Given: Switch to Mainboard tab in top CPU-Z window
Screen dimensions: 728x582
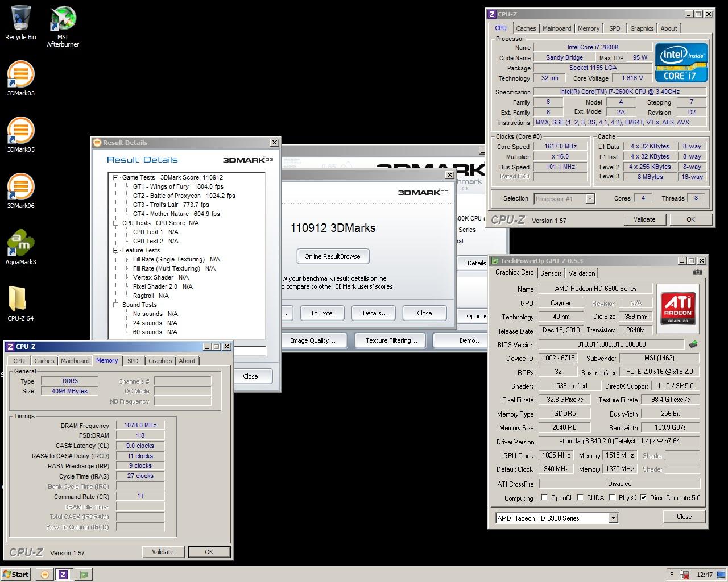Looking at the screenshot, I should (557, 28).
